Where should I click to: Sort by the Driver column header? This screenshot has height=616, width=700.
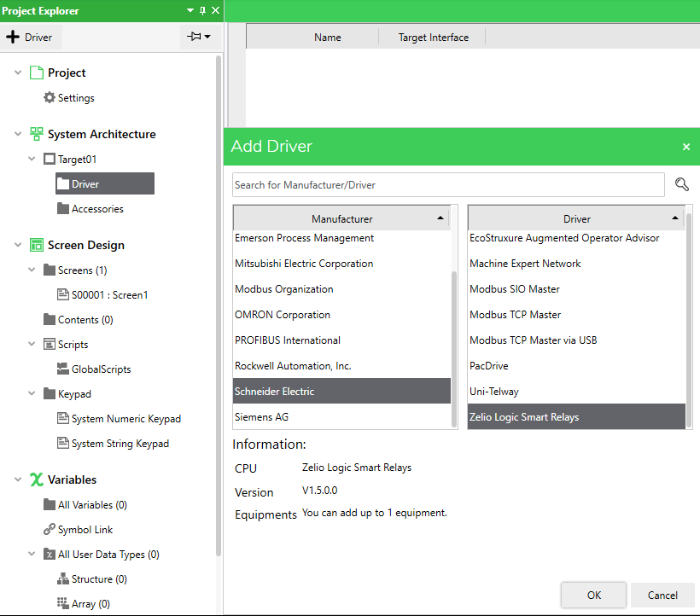point(576,218)
